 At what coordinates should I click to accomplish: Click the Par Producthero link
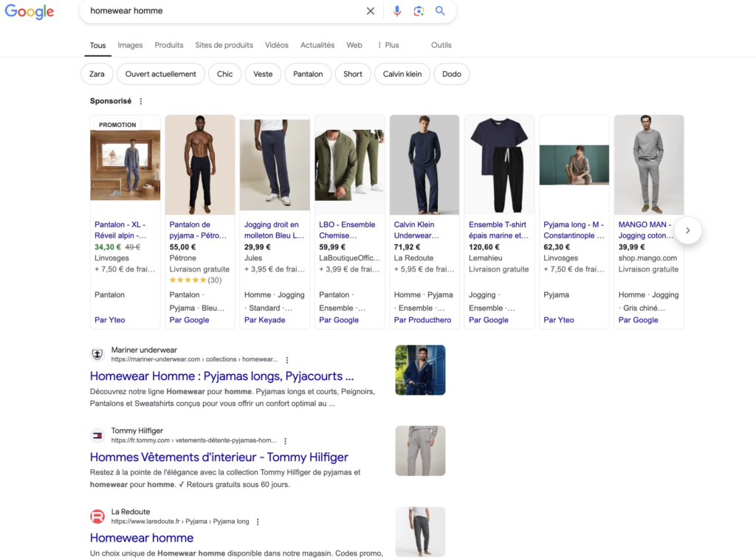pos(422,320)
